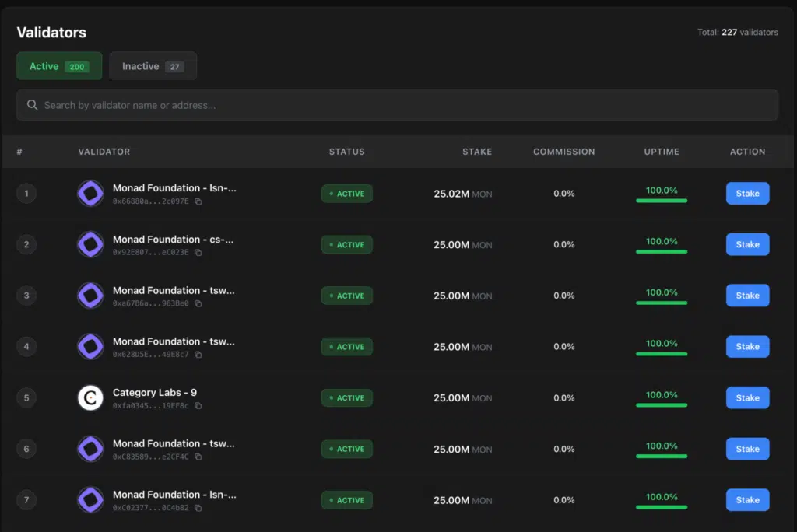Click the Monad Foundation - lsn validator logo in row 1
Viewport: 797px width, 532px height.
tap(90, 193)
